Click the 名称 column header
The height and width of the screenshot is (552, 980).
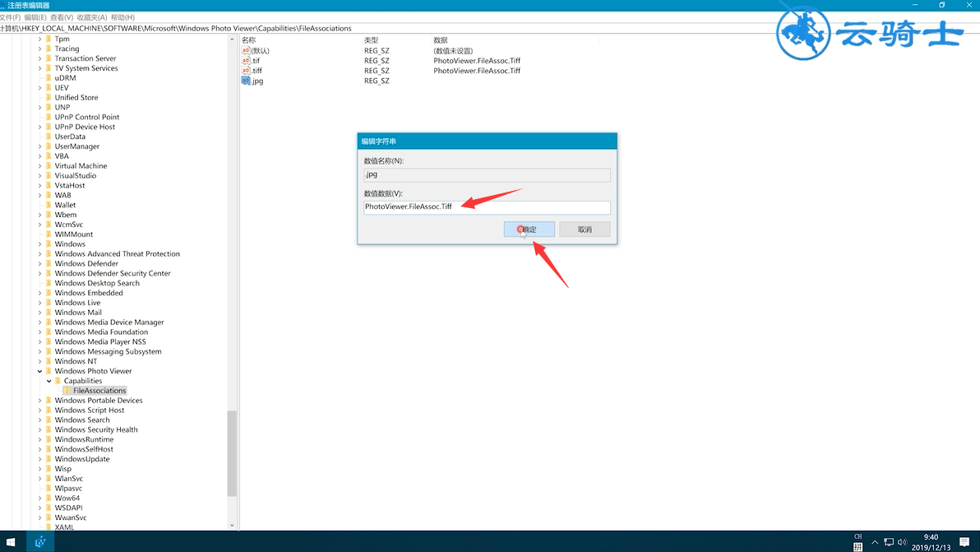[x=249, y=40]
